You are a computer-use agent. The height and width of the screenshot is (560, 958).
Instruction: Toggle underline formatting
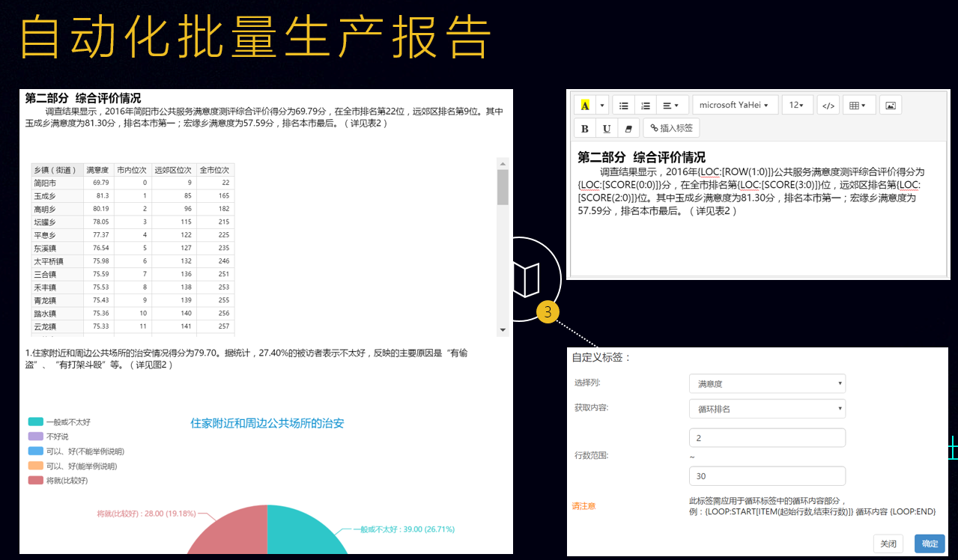click(x=607, y=129)
